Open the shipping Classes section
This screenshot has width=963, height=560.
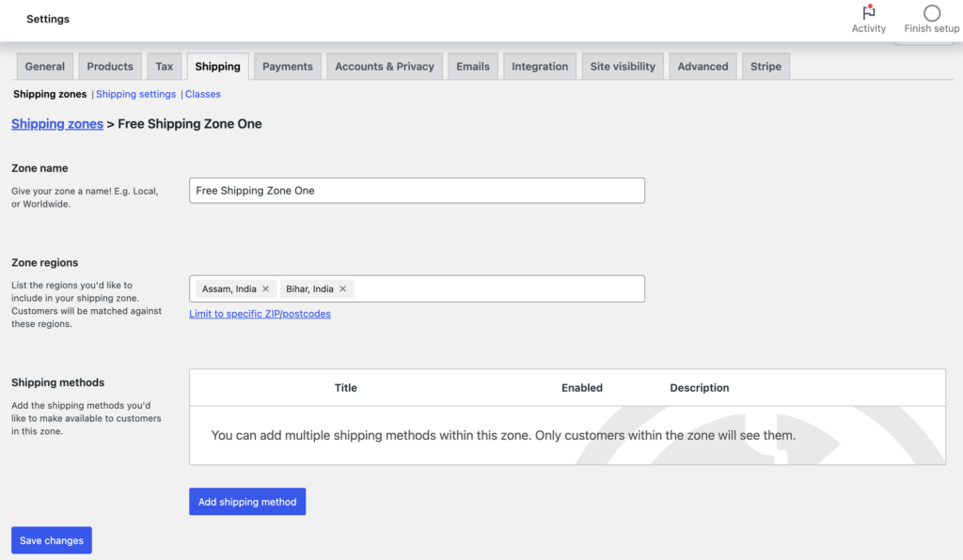pyautogui.click(x=202, y=94)
